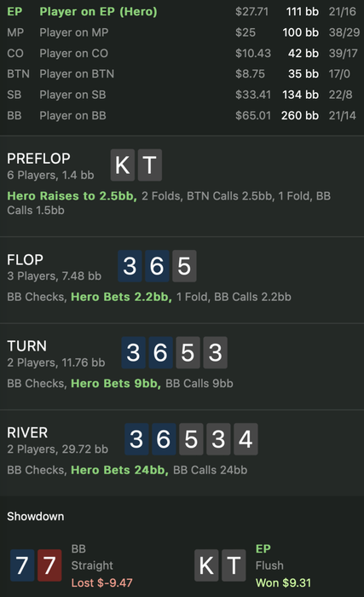
Task: Click the 4 card on River
Action: tap(246, 439)
